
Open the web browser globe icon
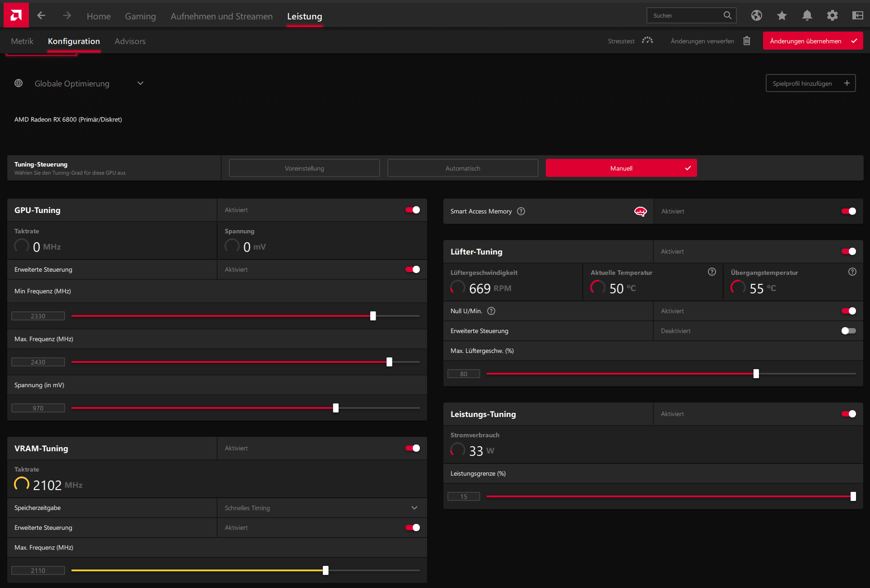756,16
